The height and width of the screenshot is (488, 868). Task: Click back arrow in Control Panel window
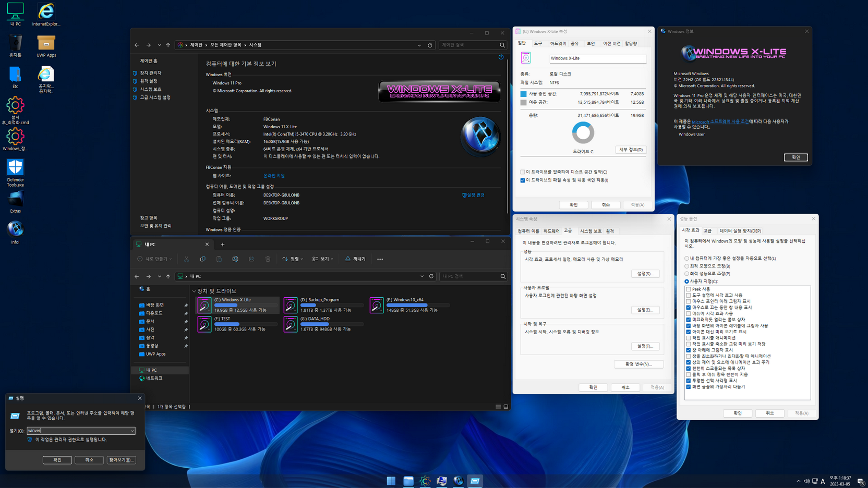(x=137, y=45)
